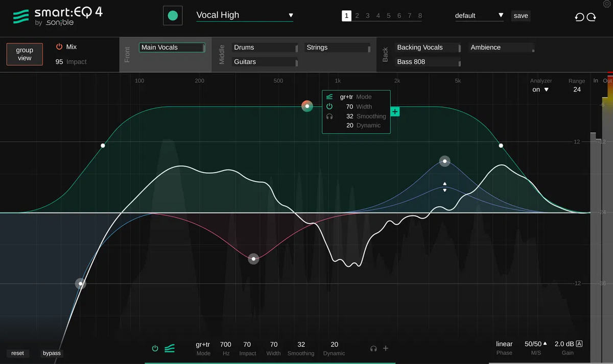This screenshot has width=613, height=364.
Task: Click the undo arrow icon
Action: [579, 17]
